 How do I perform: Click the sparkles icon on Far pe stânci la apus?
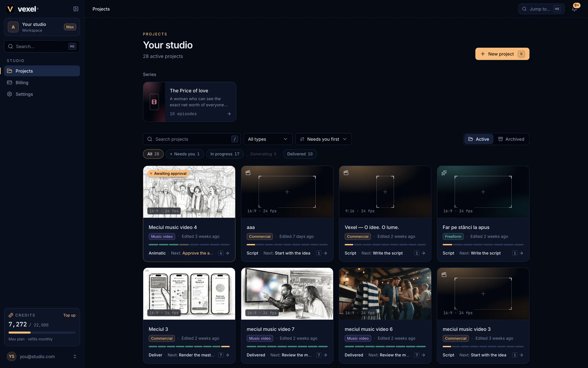[444, 173]
